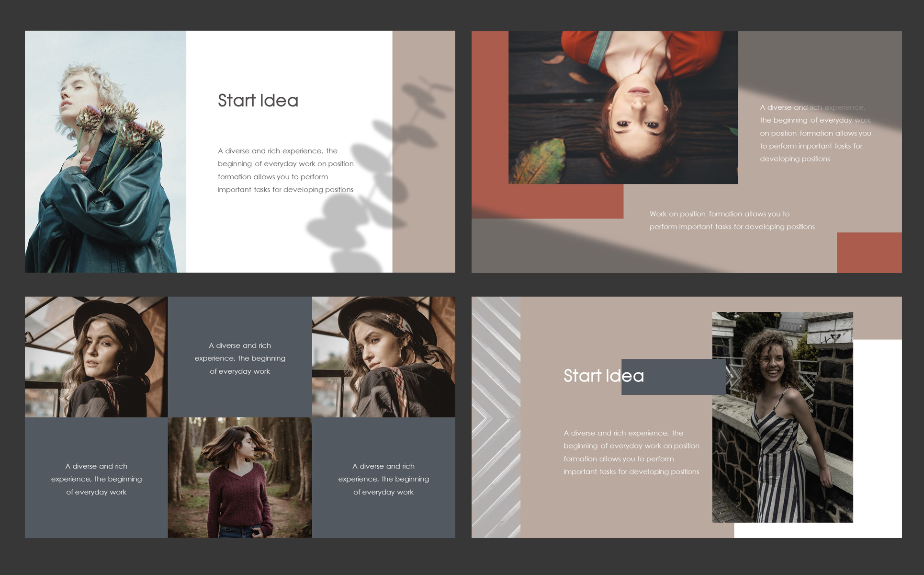Select the dark slate rectangle behind the beige slide's title
The width and height of the screenshot is (924, 575).
tap(673, 377)
